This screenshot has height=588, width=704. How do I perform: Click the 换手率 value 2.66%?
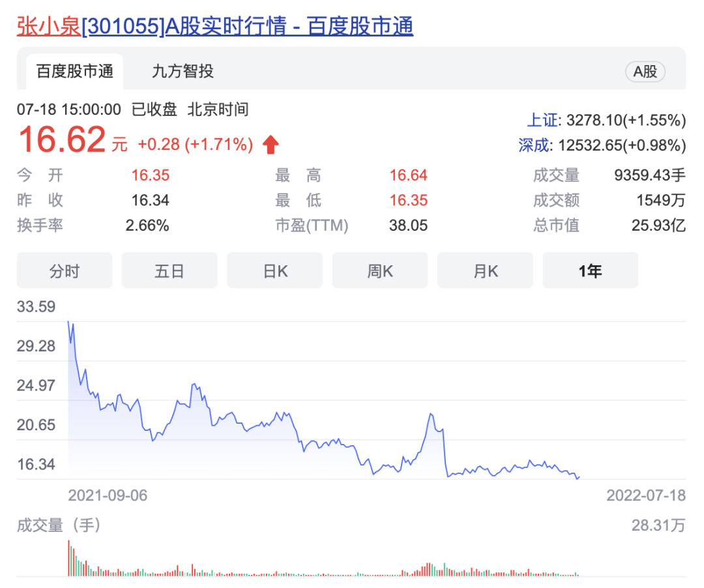(x=147, y=226)
